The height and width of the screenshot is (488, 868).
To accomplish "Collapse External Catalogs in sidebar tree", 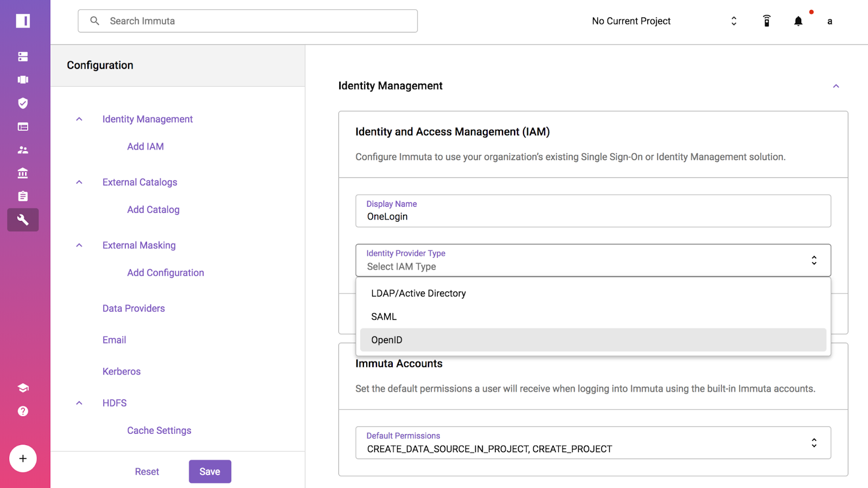I will [x=79, y=182].
